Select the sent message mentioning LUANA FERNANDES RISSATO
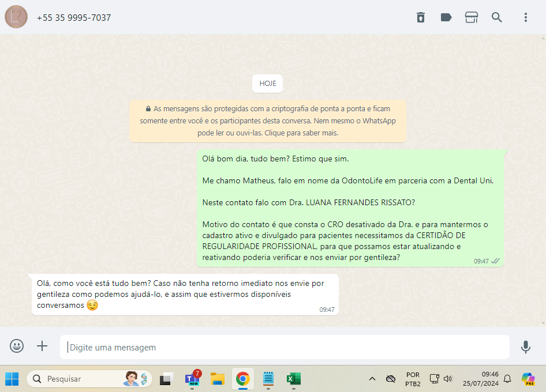 (x=350, y=208)
